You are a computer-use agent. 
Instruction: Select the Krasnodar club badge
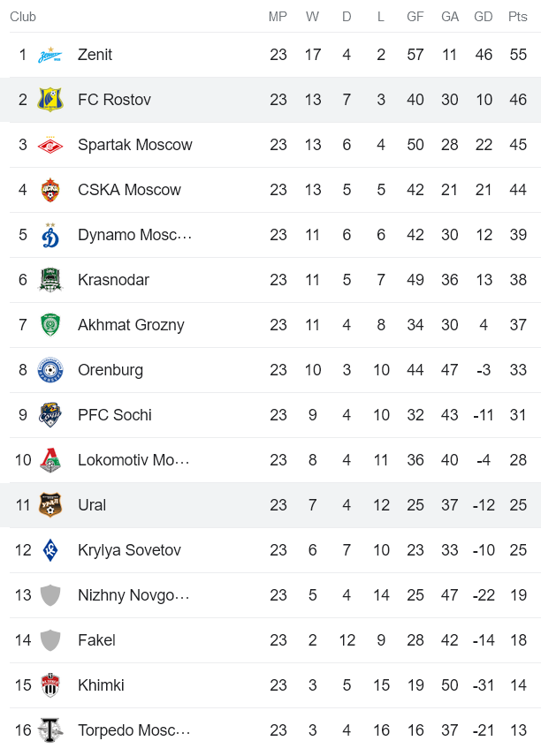coord(50,280)
